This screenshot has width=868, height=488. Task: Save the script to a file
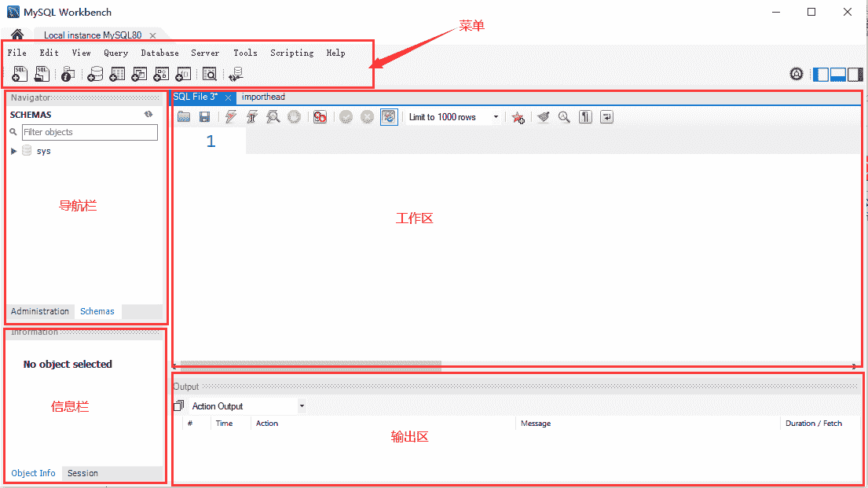pyautogui.click(x=205, y=117)
